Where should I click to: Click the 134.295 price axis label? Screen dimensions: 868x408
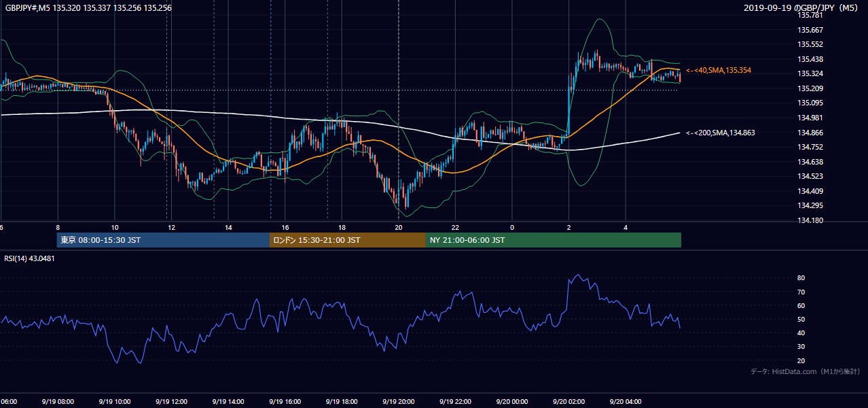coord(810,205)
